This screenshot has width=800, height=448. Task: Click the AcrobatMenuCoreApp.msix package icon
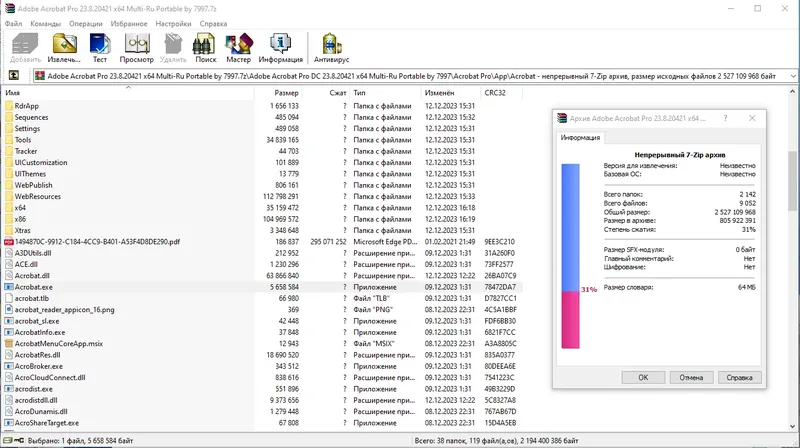coord(9,343)
